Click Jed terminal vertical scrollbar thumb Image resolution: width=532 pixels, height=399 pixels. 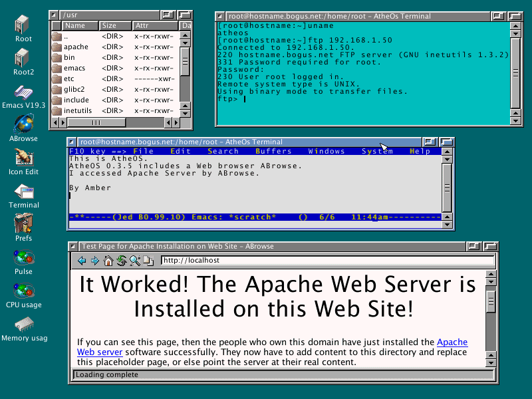point(447,188)
